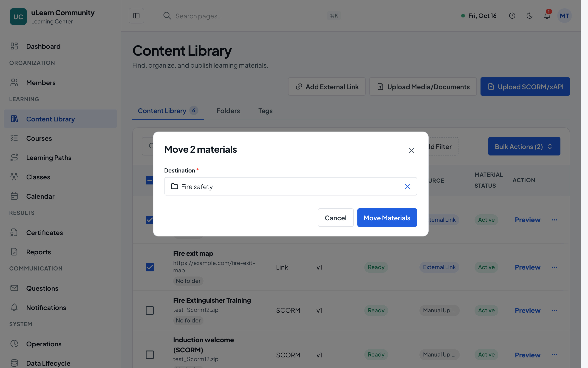The height and width of the screenshot is (368, 588).
Task: Switch to dark mode moon icon
Action: pos(529,16)
